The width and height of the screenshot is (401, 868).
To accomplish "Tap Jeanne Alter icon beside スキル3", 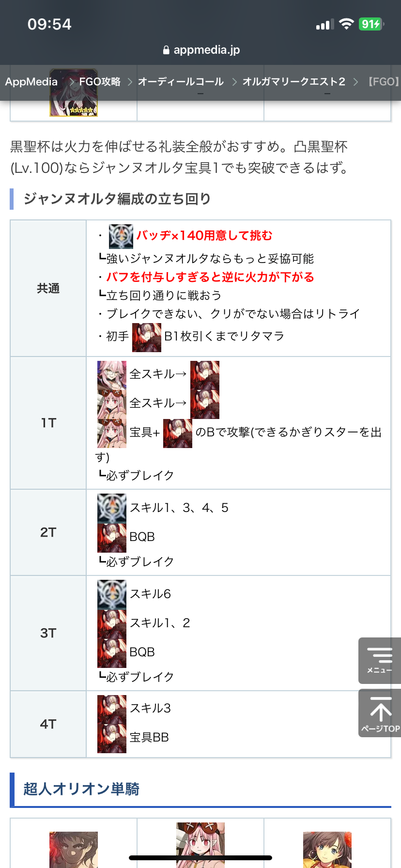I will point(112,709).
